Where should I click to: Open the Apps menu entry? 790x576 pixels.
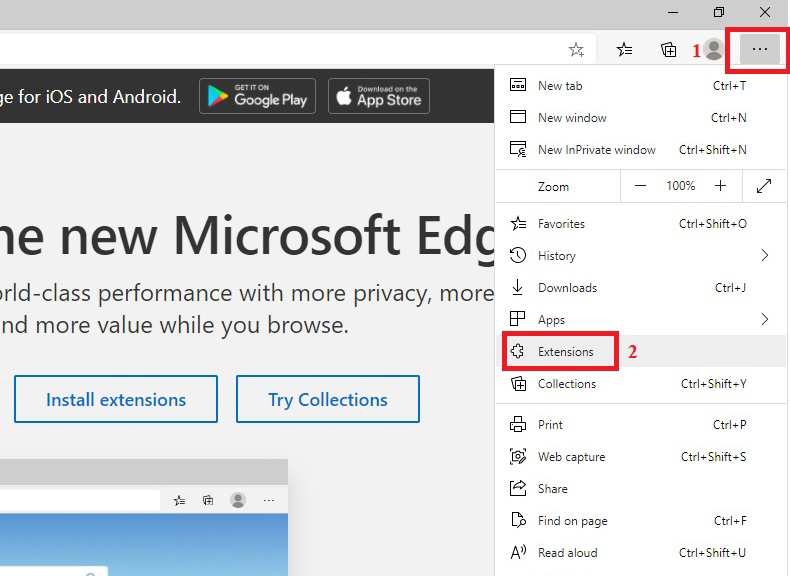pos(640,319)
